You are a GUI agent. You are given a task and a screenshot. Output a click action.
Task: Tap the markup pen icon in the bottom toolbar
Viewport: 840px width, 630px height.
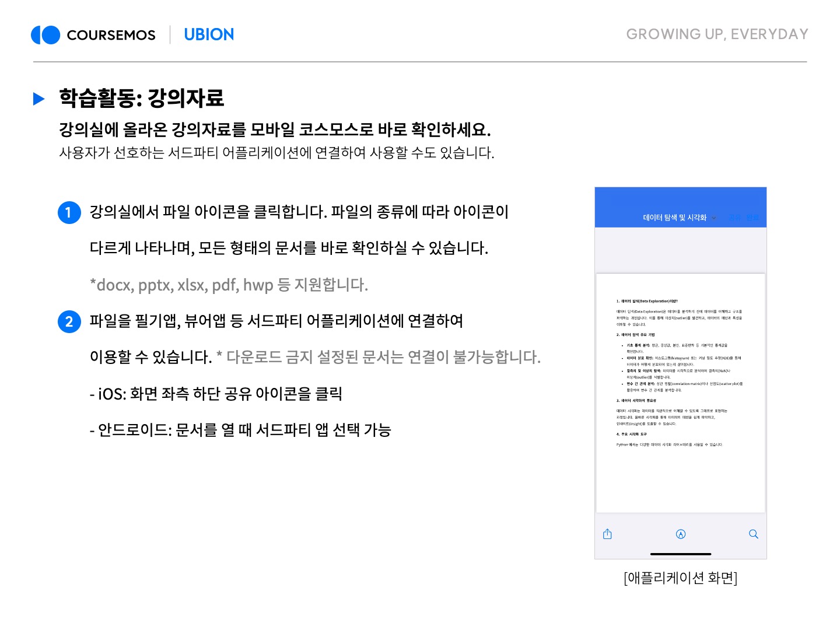(x=680, y=534)
